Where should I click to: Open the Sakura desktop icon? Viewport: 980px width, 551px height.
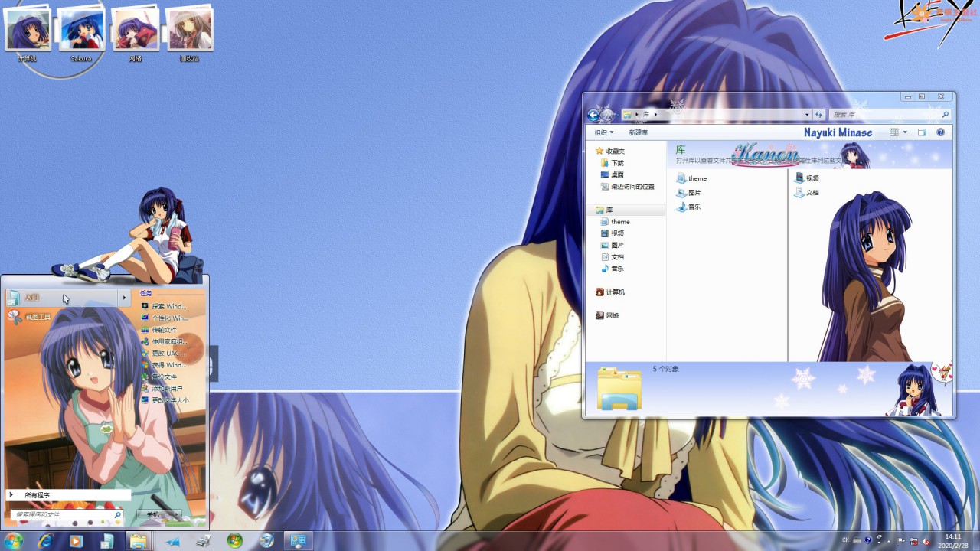[81, 34]
